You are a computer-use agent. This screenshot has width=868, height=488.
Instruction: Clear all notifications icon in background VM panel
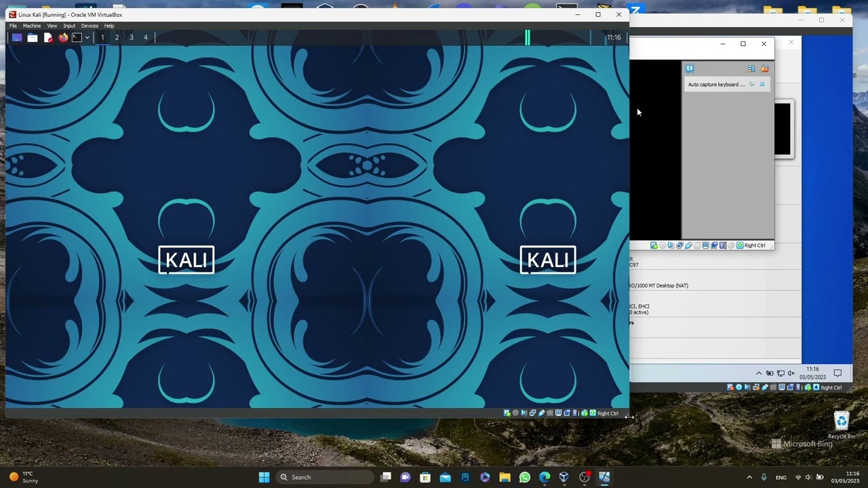point(765,68)
